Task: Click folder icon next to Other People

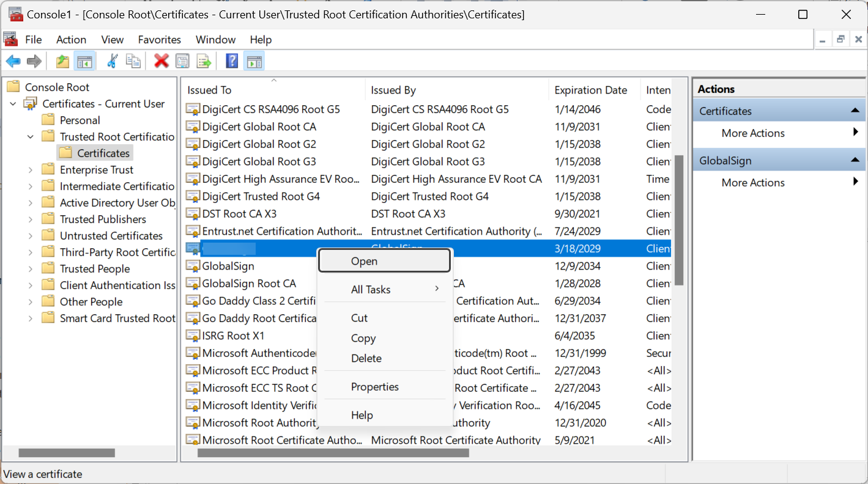Action: 48,301
